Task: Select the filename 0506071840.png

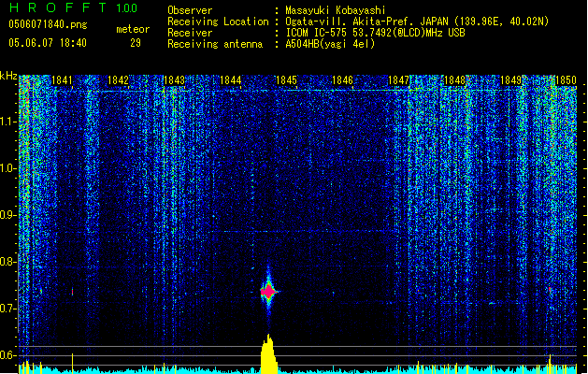Action: pos(48,24)
